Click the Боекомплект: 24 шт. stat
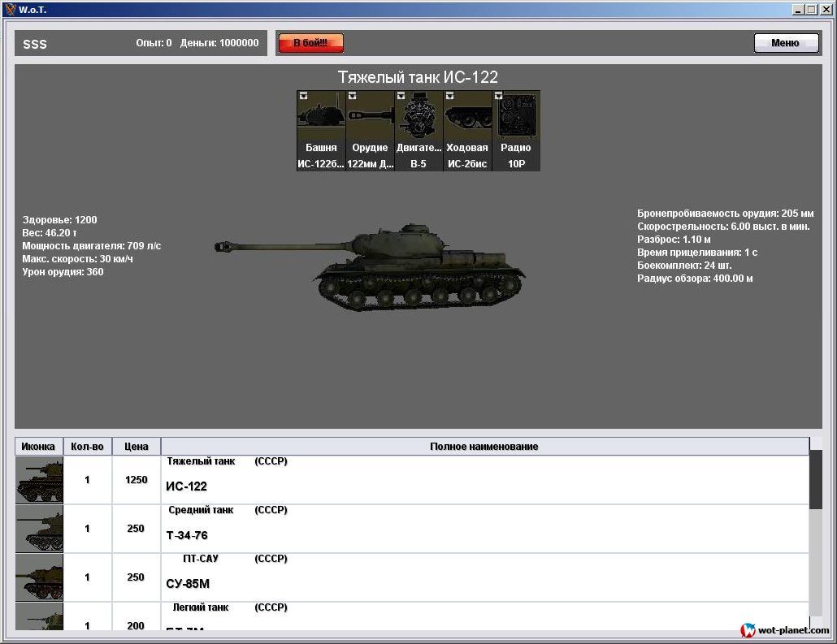The image size is (837, 644). pos(684,266)
